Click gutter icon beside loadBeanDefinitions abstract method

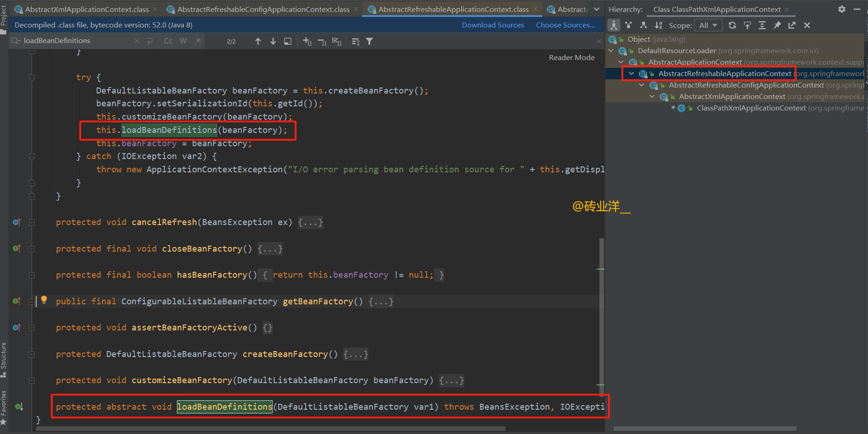tap(19, 407)
